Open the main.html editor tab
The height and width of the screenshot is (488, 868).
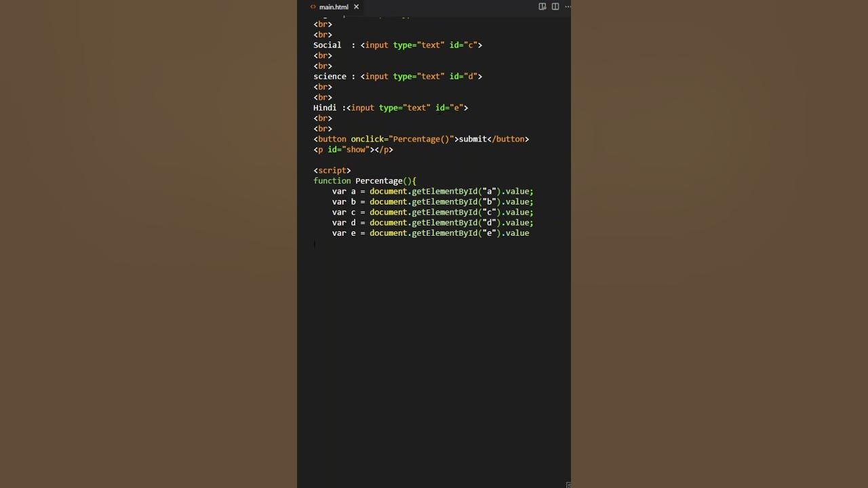pos(334,7)
